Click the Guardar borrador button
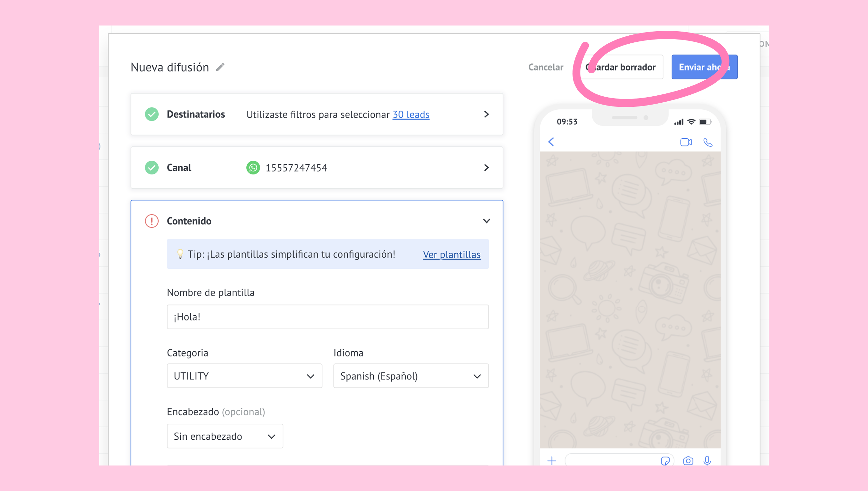 click(x=621, y=67)
